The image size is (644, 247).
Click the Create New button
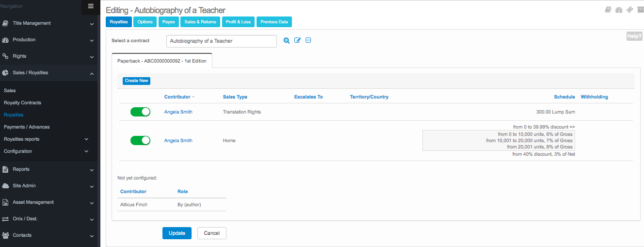136,81
